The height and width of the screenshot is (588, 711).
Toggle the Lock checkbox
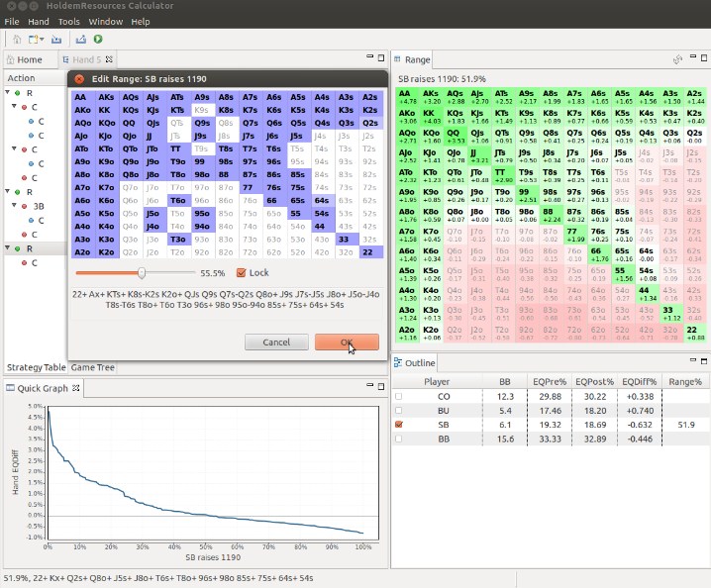click(241, 272)
